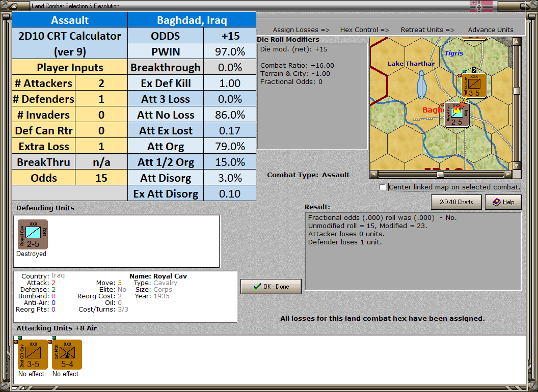538x392 pixels.
Task: Click the 'Destroyed' status under Royal Cav
Action: [x=31, y=254]
